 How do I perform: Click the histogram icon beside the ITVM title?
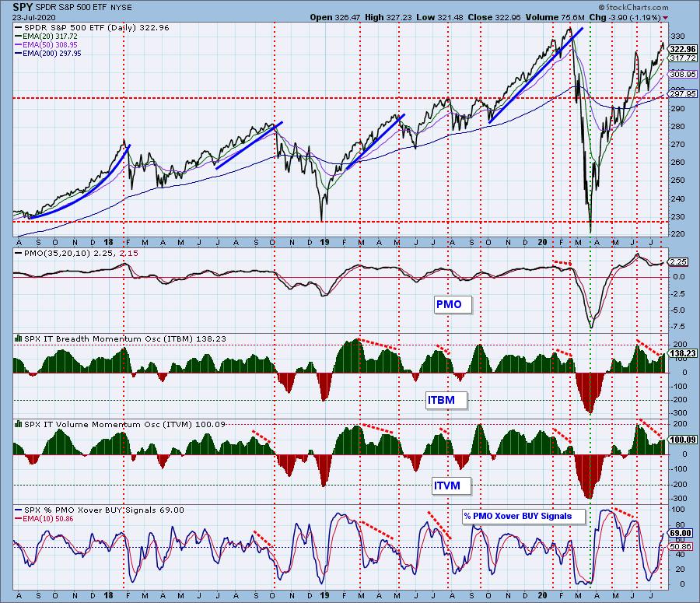click(x=19, y=424)
